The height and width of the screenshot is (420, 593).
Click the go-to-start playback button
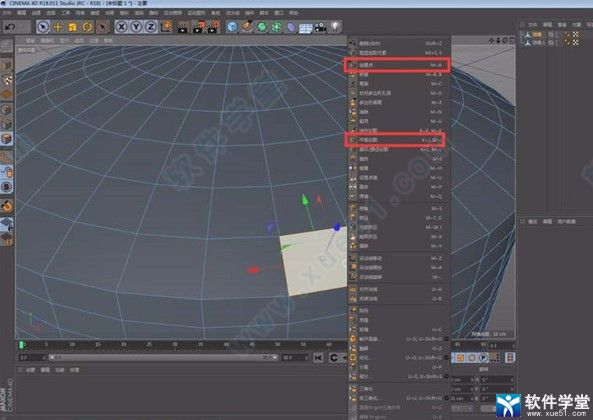click(318, 358)
